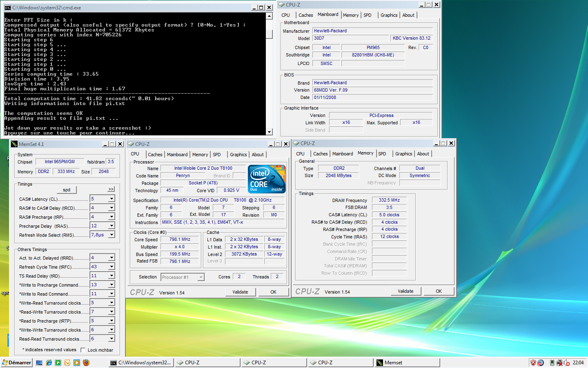Open Precharge Delay tRAS dropdown

tap(111, 226)
